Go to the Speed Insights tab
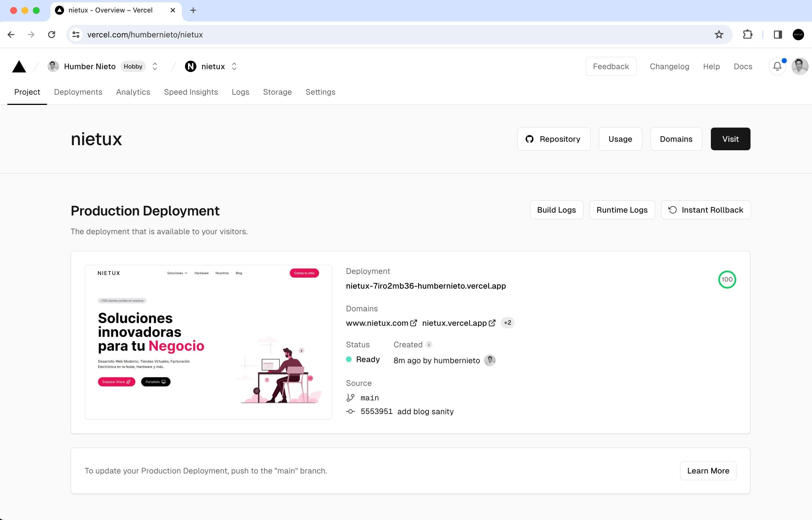The image size is (812, 520). [191, 92]
